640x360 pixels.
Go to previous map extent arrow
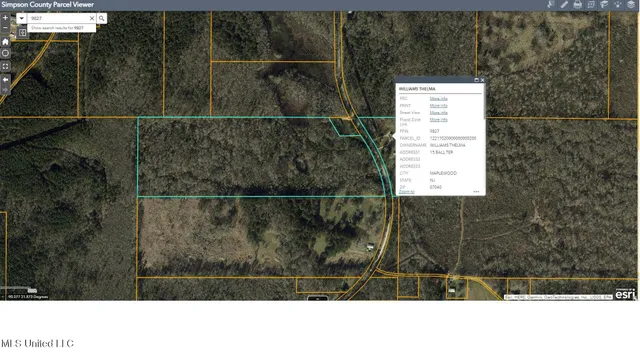pos(5,80)
